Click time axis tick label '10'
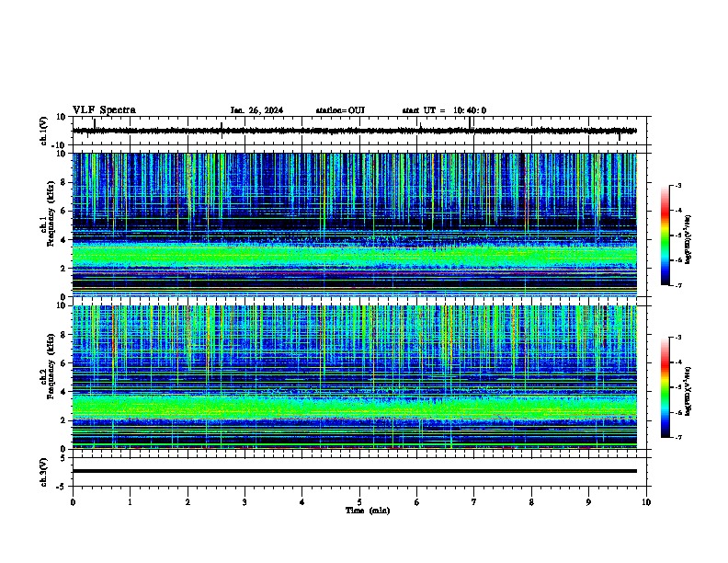Screen dimensions: 728x563 pyautogui.click(x=646, y=502)
